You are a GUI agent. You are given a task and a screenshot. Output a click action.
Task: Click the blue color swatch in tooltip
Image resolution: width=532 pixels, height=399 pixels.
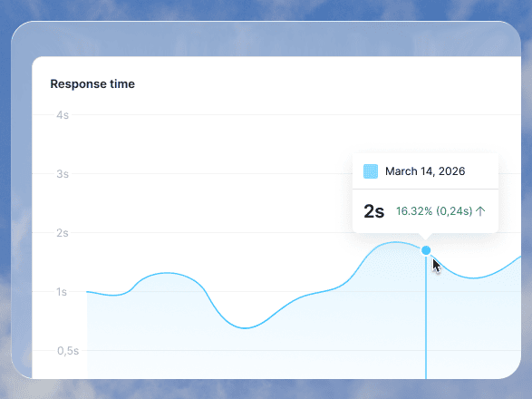[x=371, y=171]
